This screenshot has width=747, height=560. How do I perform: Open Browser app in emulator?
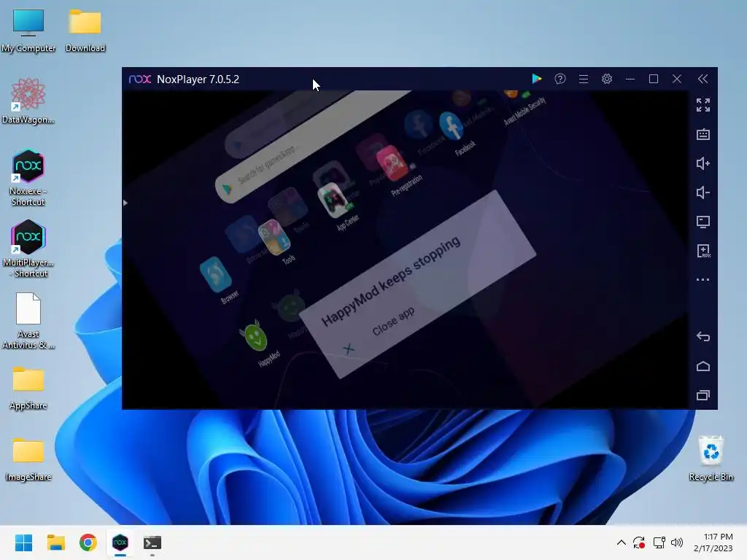[216, 274]
